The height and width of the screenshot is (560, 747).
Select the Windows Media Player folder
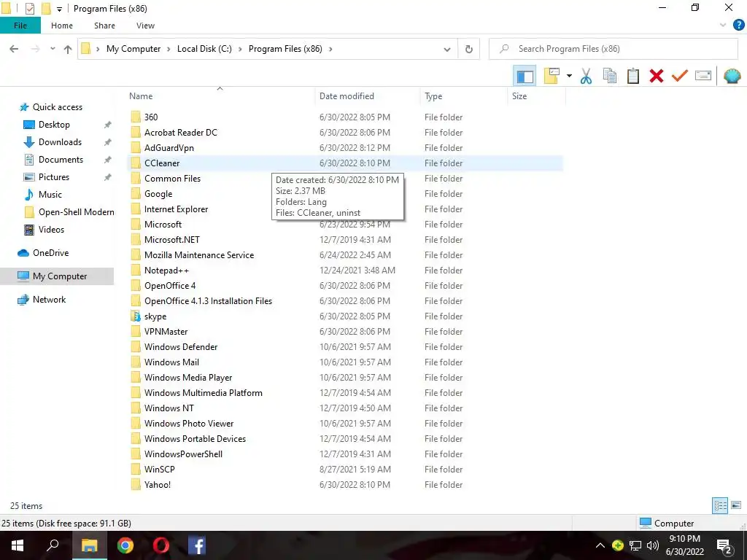click(188, 378)
